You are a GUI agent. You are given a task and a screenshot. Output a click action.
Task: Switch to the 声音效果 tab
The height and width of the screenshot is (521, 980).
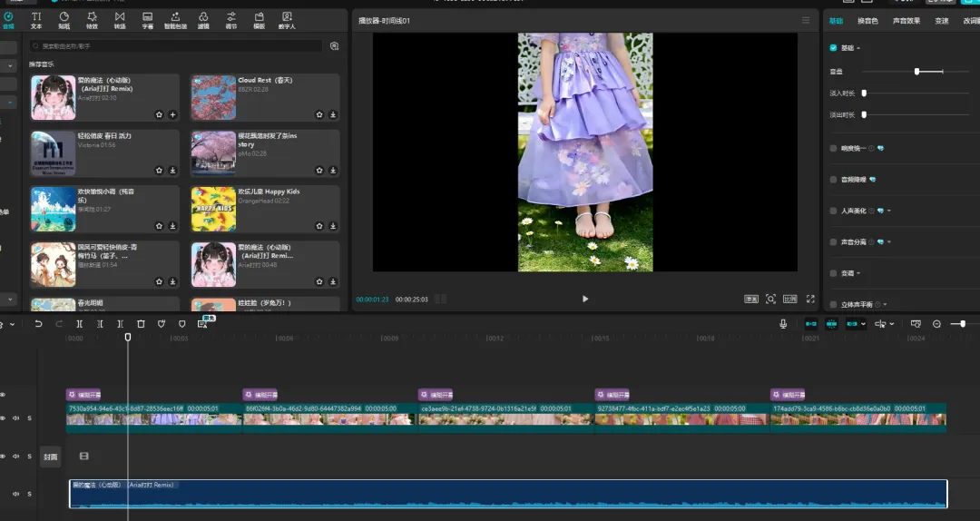(x=906, y=21)
